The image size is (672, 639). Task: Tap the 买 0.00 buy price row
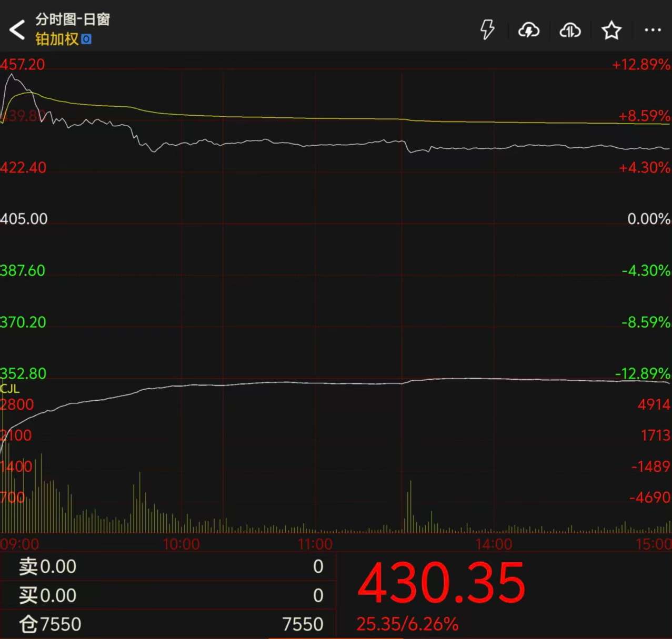167,595
